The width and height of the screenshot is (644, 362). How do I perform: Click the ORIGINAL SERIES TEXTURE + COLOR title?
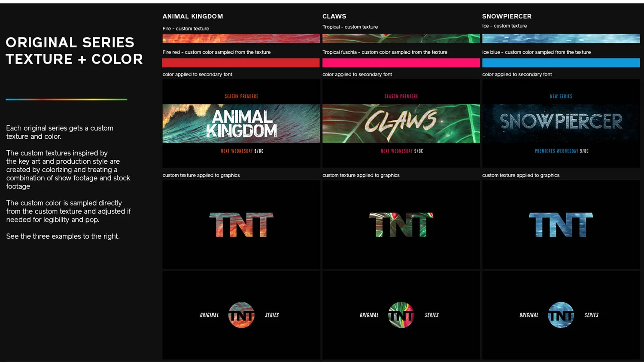pos(74,51)
